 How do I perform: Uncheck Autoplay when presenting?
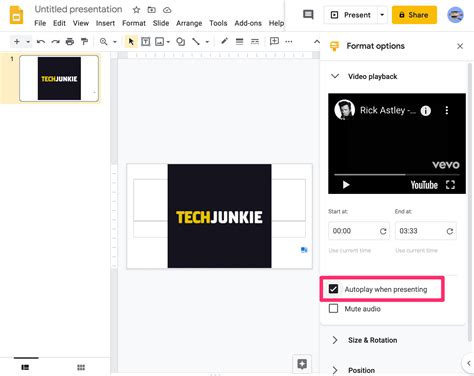[333, 289]
